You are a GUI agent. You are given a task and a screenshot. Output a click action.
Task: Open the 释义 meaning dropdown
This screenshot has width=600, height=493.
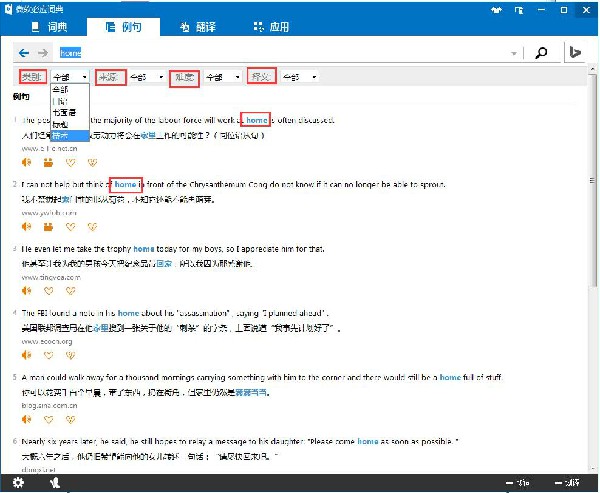[299, 77]
